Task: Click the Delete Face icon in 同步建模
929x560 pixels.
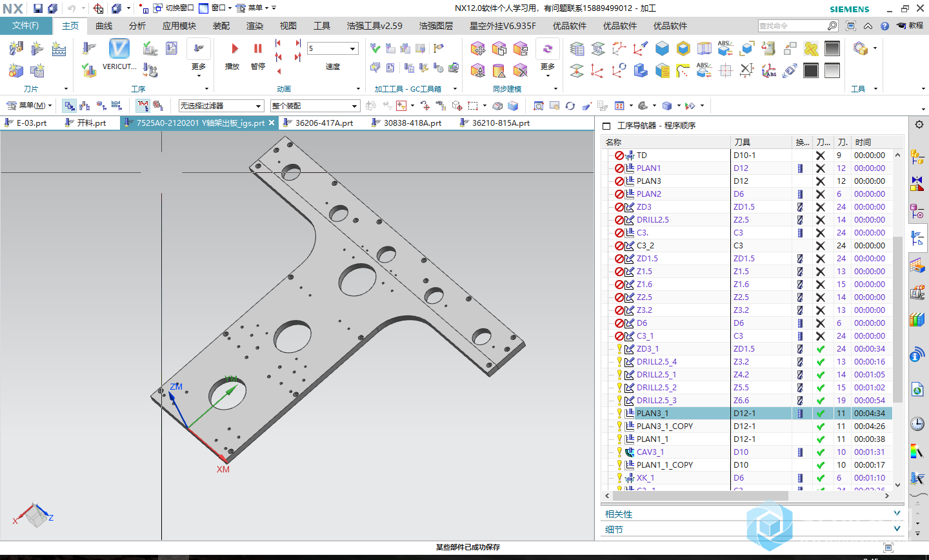Action: tap(521, 70)
